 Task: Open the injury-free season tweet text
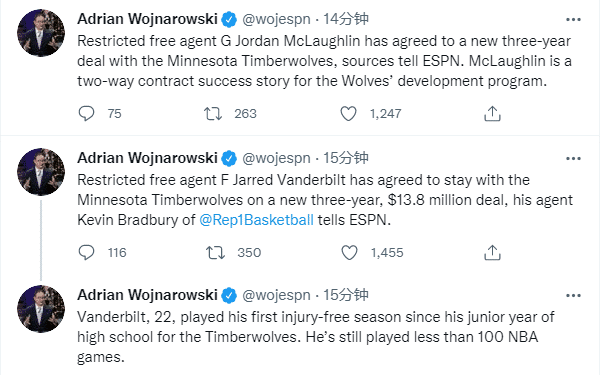tap(315, 337)
